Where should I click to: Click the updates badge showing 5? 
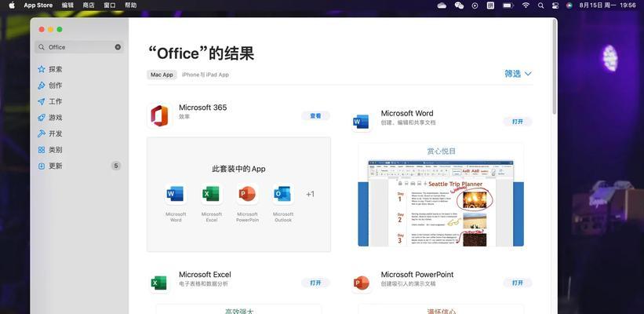point(116,166)
